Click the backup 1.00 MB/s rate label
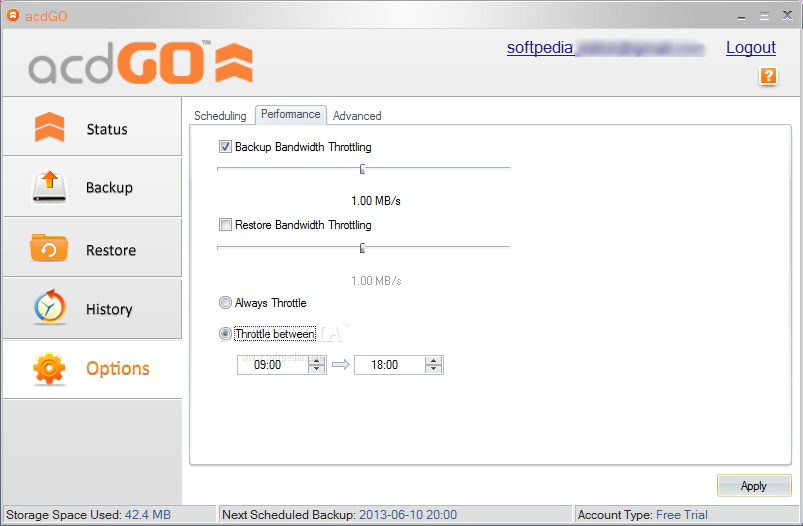 (376, 201)
